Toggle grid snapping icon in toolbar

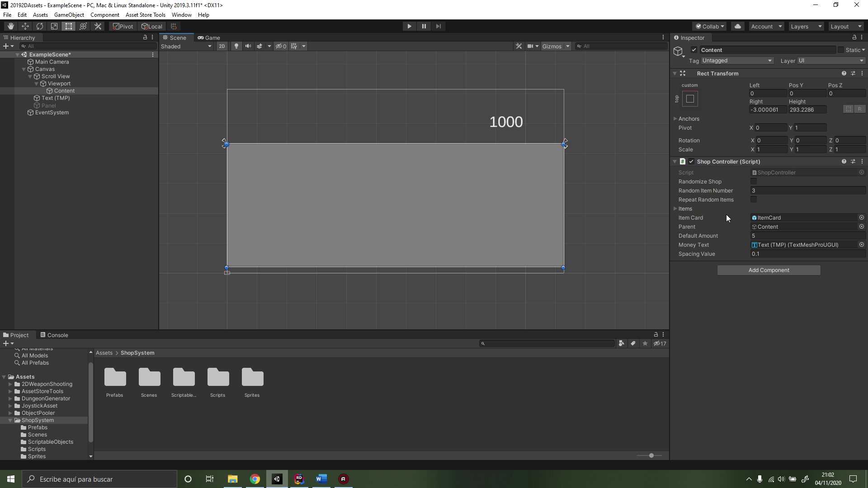pos(174,26)
